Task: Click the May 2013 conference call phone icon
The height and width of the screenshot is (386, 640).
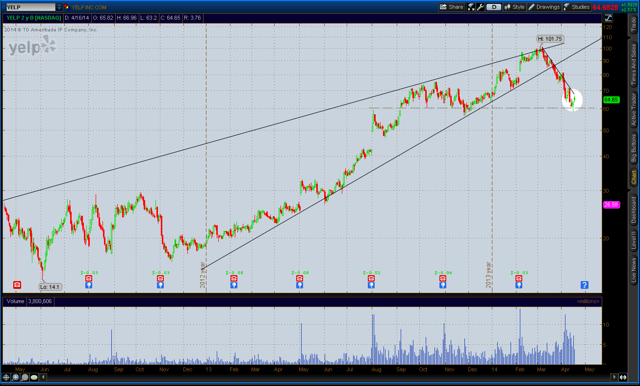Action: click(x=300, y=278)
